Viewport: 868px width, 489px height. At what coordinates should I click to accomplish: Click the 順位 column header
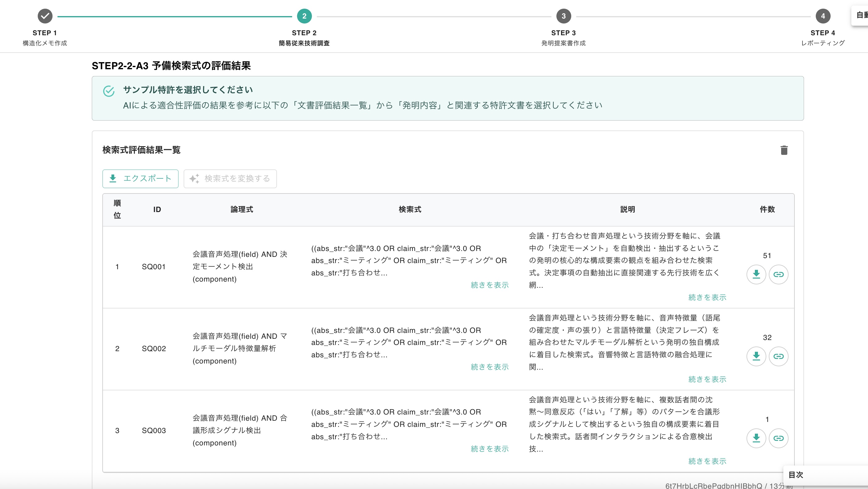117,209
